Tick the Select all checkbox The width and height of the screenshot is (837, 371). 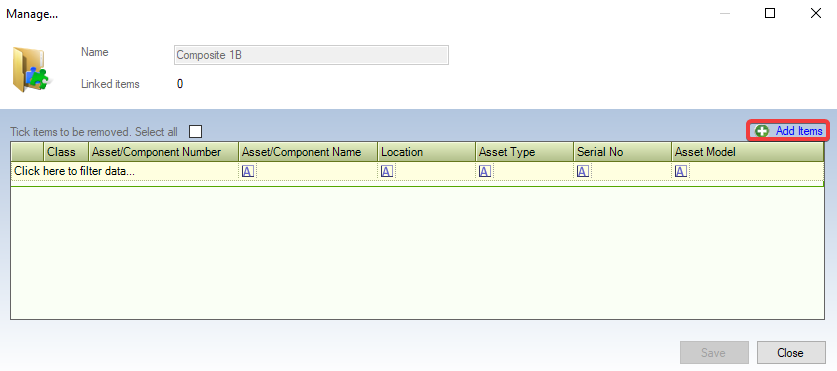(x=196, y=131)
